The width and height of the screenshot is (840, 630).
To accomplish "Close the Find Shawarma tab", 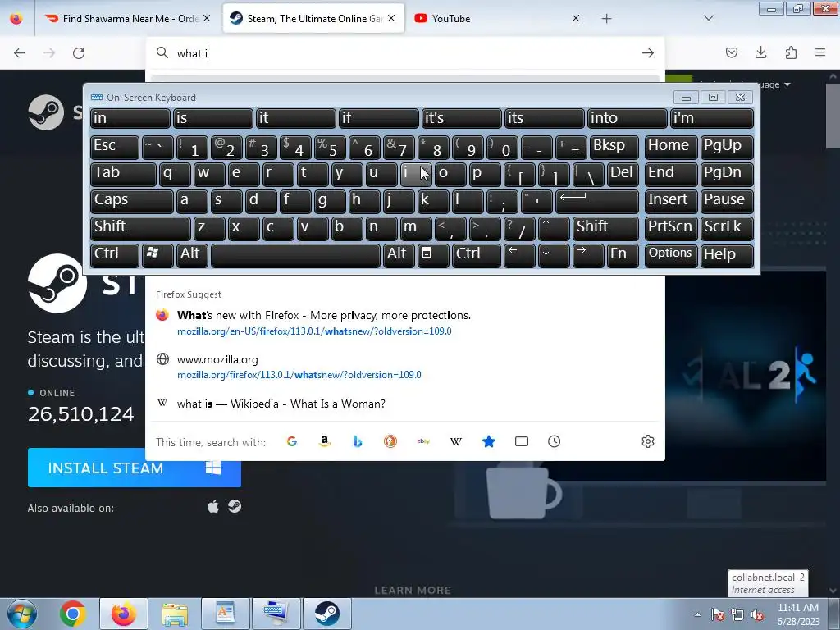I will click(207, 18).
